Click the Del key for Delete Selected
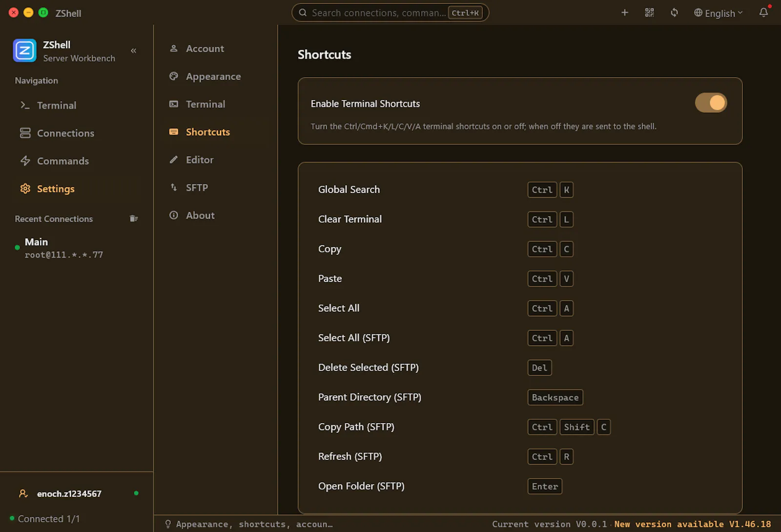 click(x=540, y=368)
